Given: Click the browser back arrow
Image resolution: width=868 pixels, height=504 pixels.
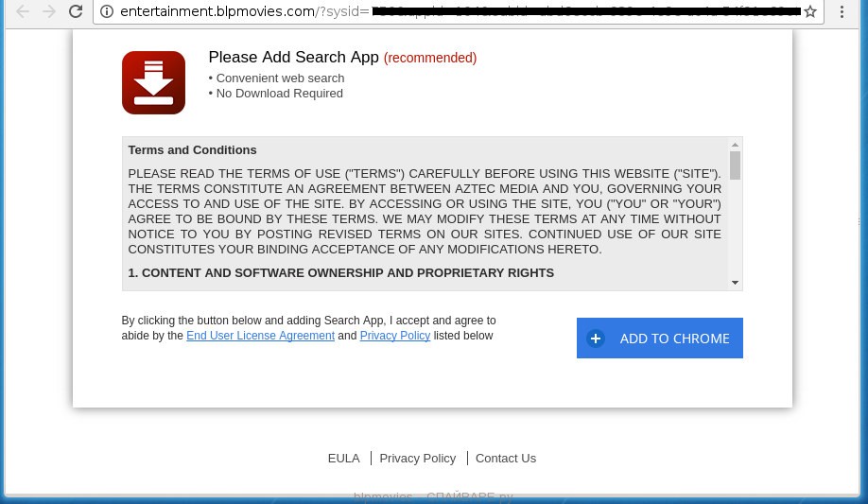Looking at the screenshot, I should tap(23, 11).
